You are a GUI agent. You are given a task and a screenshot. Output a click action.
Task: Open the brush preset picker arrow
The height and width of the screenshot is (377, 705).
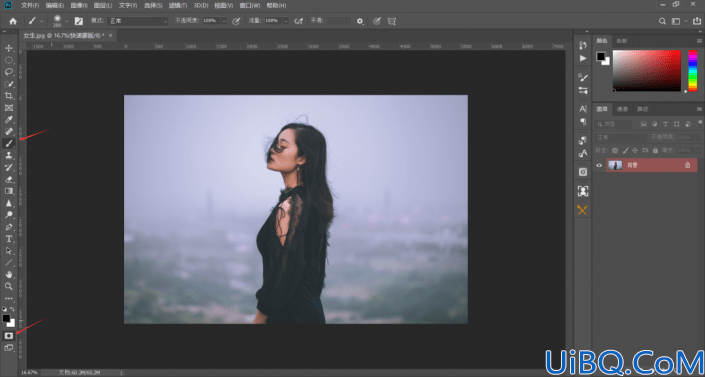(67, 21)
